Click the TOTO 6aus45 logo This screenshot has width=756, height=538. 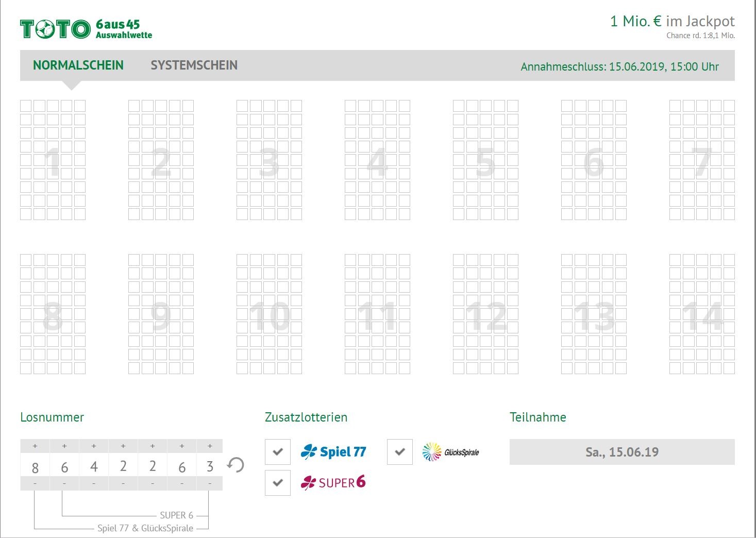pos(86,29)
